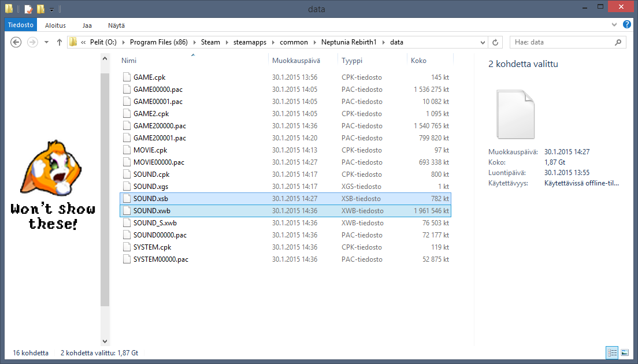Expand breadcrumb arrow after 'steamapps'

click(273, 42)
